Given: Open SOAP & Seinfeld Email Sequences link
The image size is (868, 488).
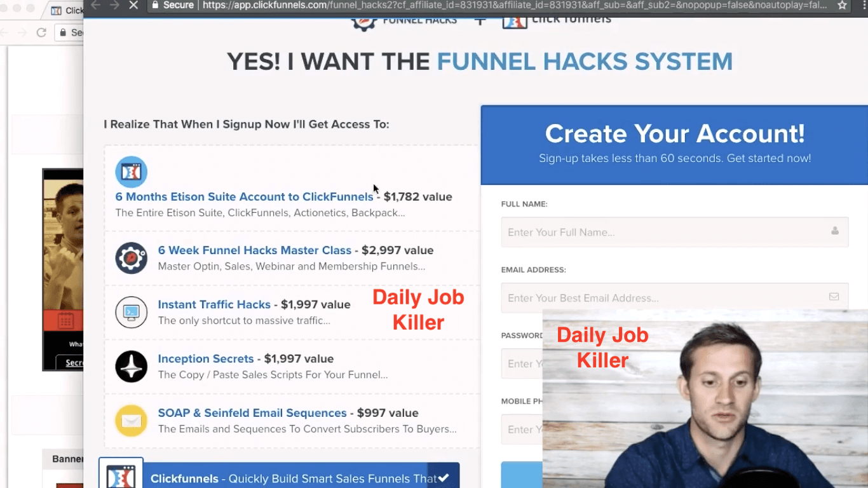Looking at the screenshot, I should (252, 413).
